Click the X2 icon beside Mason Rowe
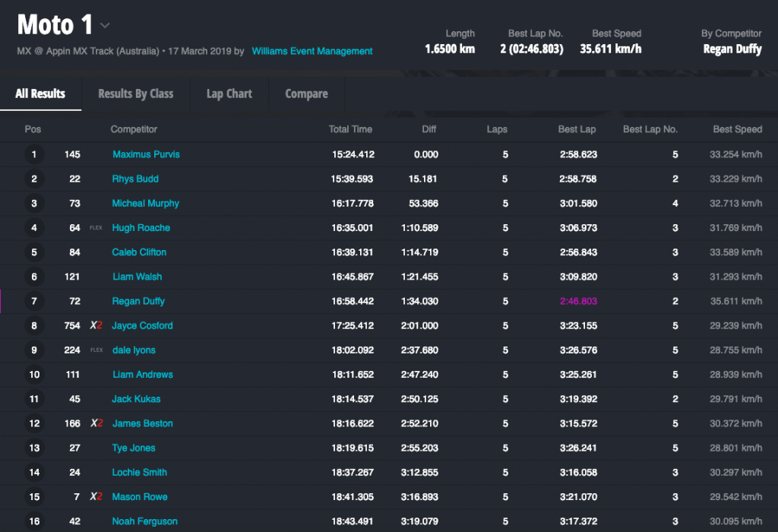 click(x=96, y=496)
